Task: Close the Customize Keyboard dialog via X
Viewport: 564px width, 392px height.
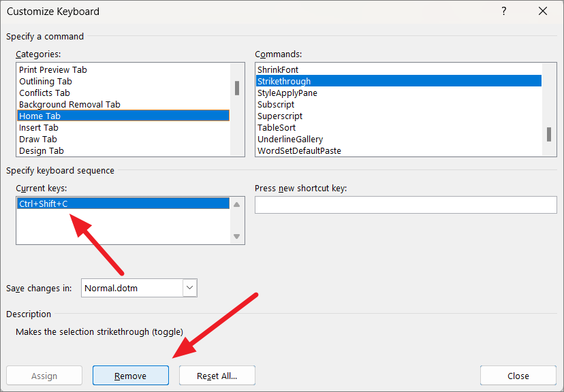Action: (x=543, y=12)
